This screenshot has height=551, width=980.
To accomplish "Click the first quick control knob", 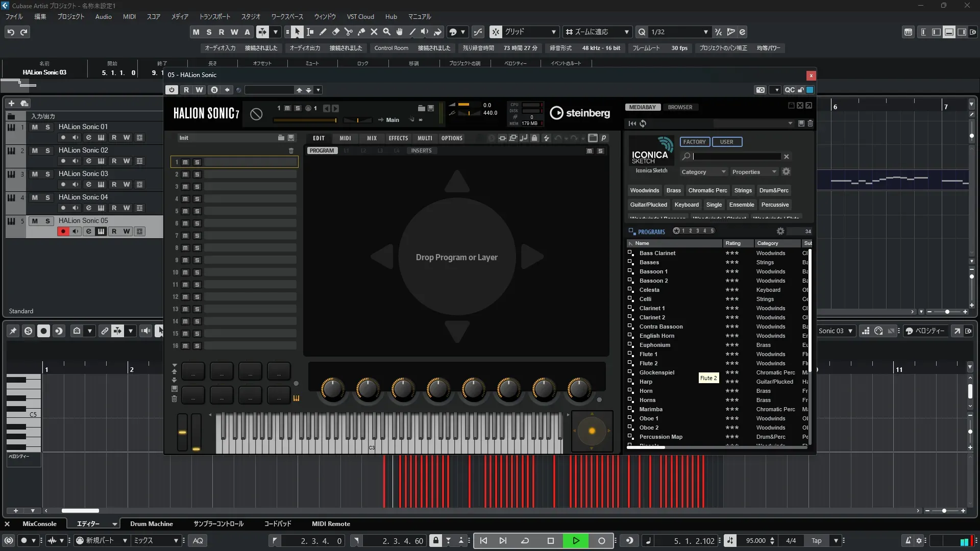I will pyautogui.click(x=332, y=390).
